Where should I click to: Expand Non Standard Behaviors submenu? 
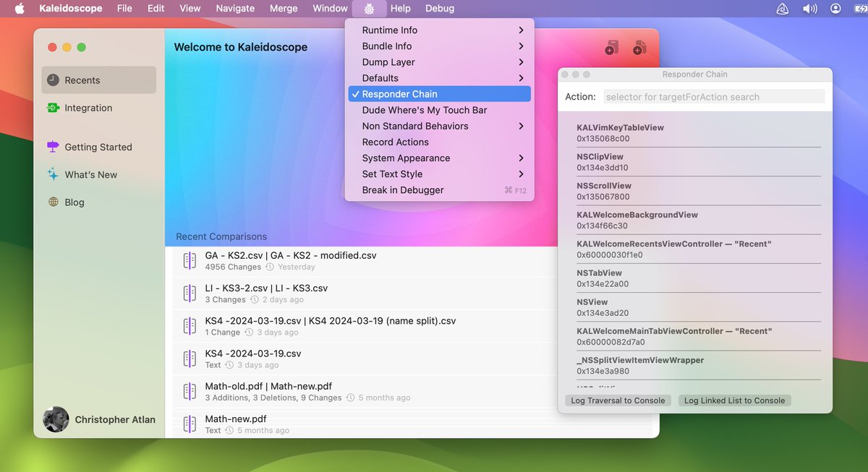pyautogui.click(x=439, y=126)
